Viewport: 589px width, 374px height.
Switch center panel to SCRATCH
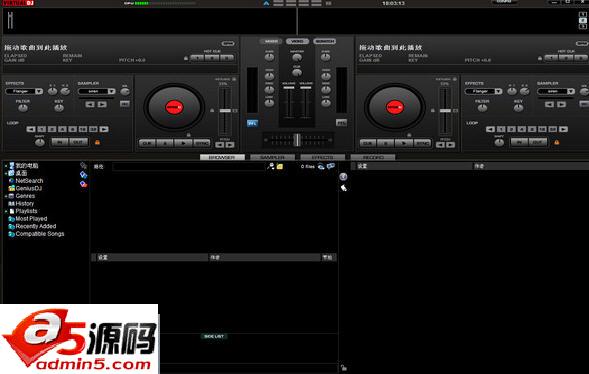[325, 41]
